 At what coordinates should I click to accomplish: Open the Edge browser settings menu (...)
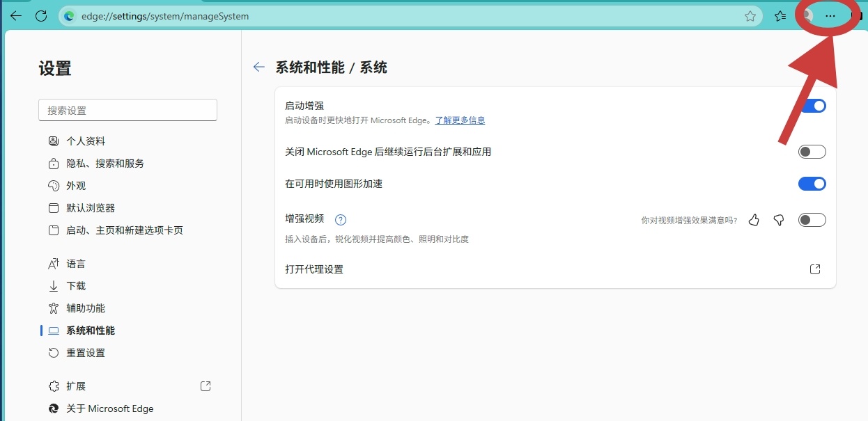tap(830, 16)
